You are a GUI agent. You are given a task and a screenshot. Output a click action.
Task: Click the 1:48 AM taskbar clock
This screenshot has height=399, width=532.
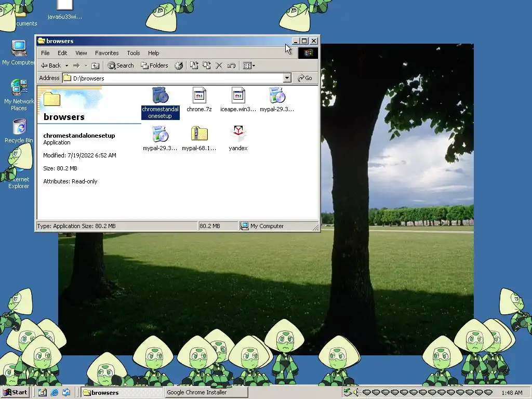click(x=512, y=393)
